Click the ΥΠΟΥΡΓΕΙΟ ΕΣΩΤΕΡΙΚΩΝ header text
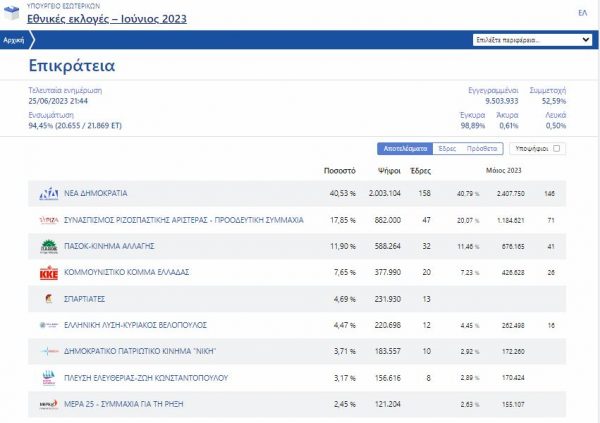600x423 pixels. coord(64,6)
